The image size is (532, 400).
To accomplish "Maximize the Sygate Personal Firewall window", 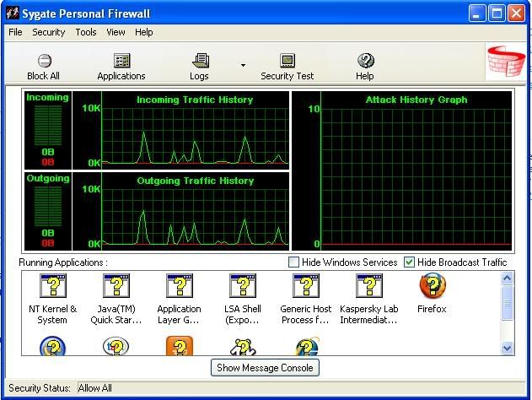I will click(497, 14).
